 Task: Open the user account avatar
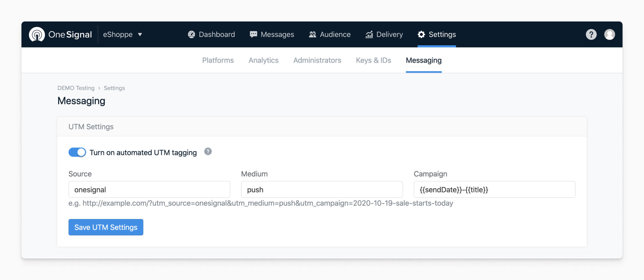tap(610, 34)
